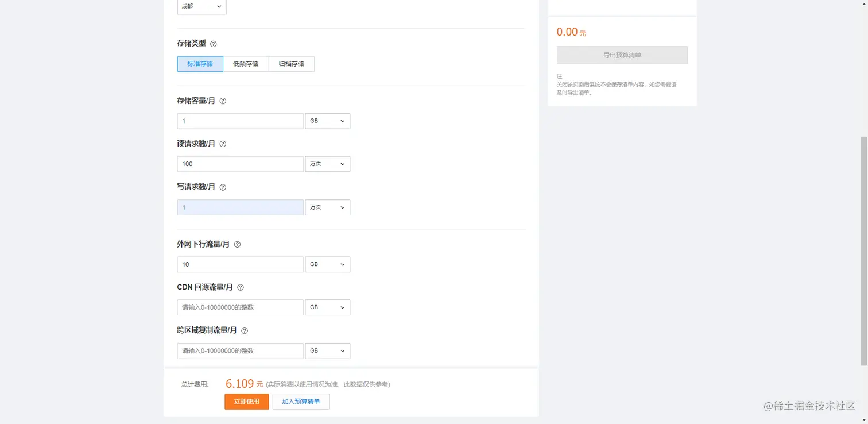Click the 6.109 total cost value
The width and height of the screenshot is (868, 424).
(239, 384)
